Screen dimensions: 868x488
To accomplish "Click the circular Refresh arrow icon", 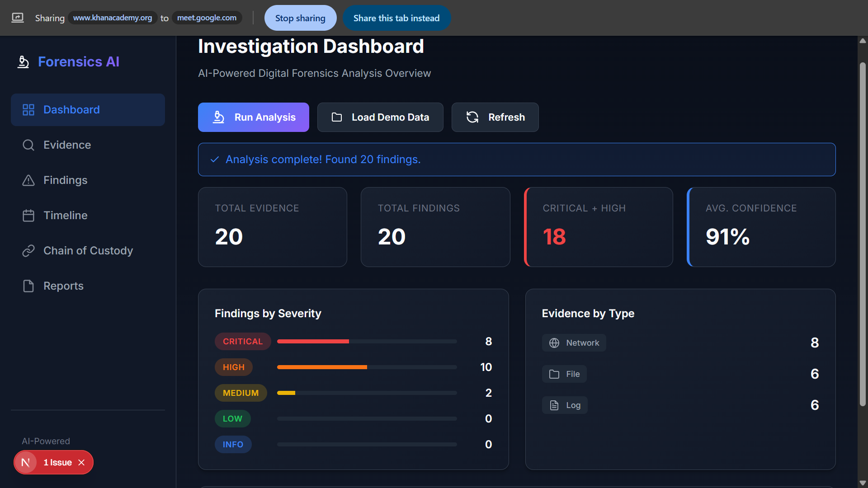I will point(472,117).
